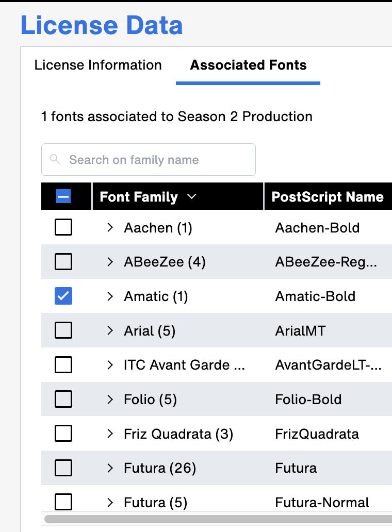Expand the Arial (5) family row

[110, 330]
